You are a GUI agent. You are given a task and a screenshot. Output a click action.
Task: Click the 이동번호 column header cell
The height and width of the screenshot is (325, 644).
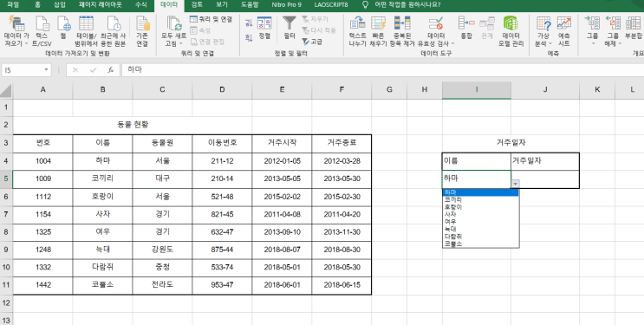(222, 143)
